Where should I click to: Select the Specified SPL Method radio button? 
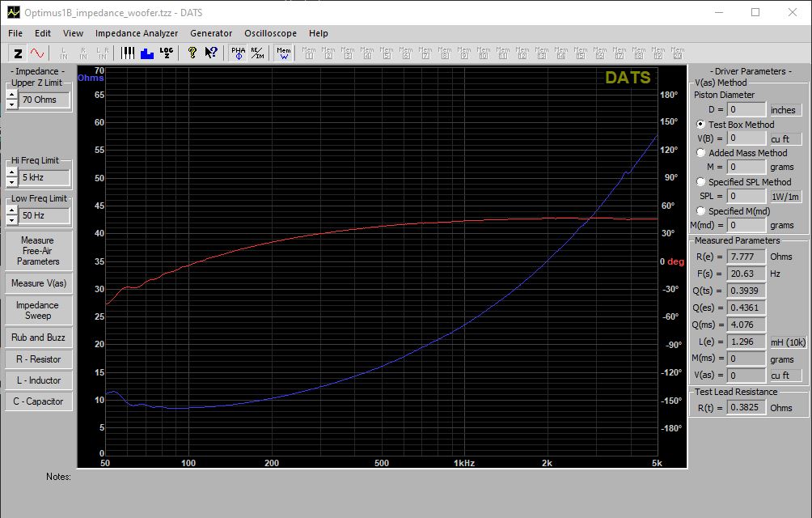[x=700, y=182]
